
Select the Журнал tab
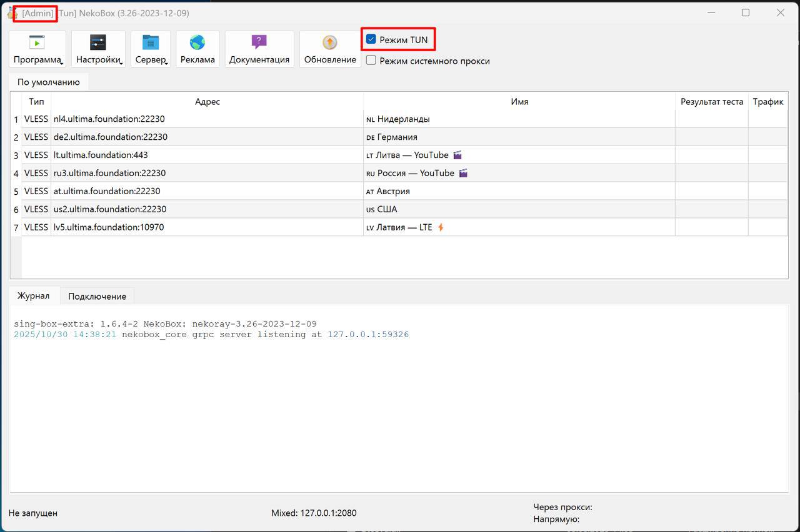coord(33,295)
